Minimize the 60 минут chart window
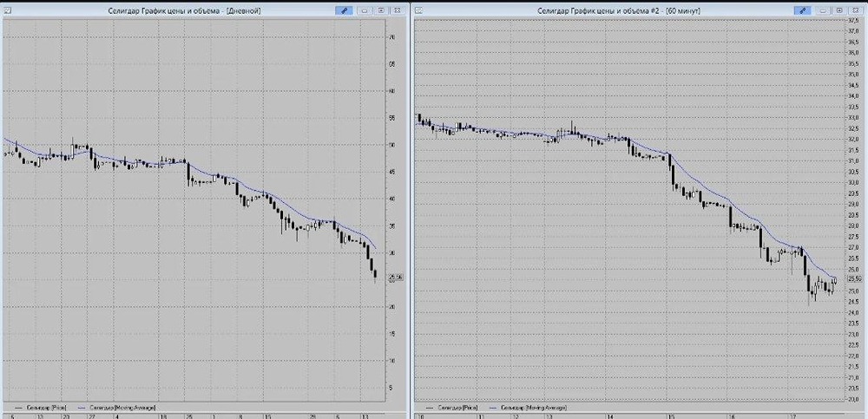Screen dimensions: 868x419 point(823,10)
